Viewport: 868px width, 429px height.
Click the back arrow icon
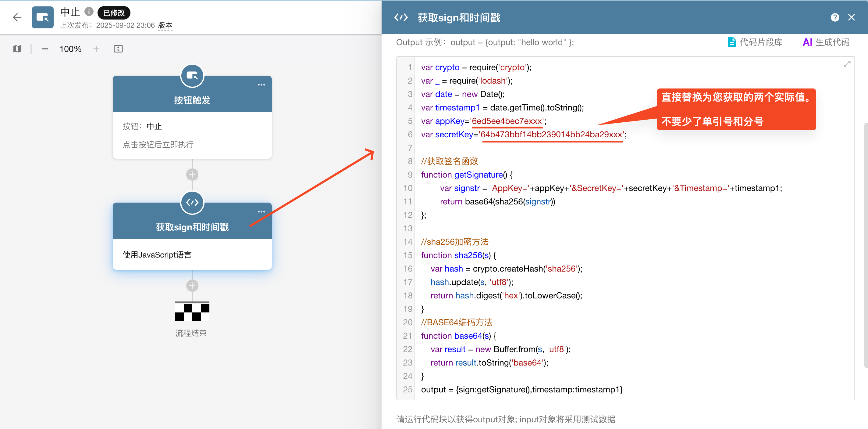17,17
